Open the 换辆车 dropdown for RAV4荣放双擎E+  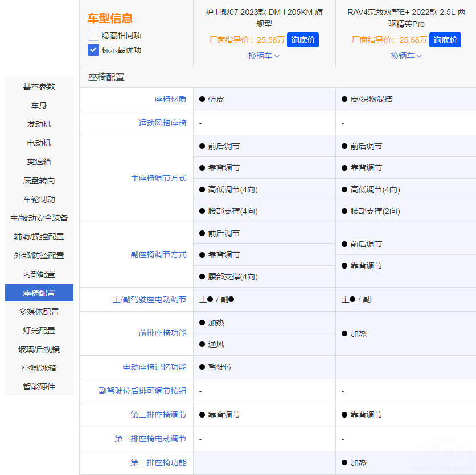[x=407, y=56]
